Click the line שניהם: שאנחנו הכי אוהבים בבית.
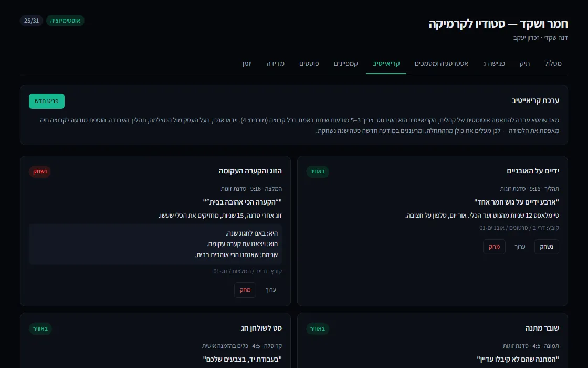The height and width of the screenshot is (368, 588). pos(236,255)
